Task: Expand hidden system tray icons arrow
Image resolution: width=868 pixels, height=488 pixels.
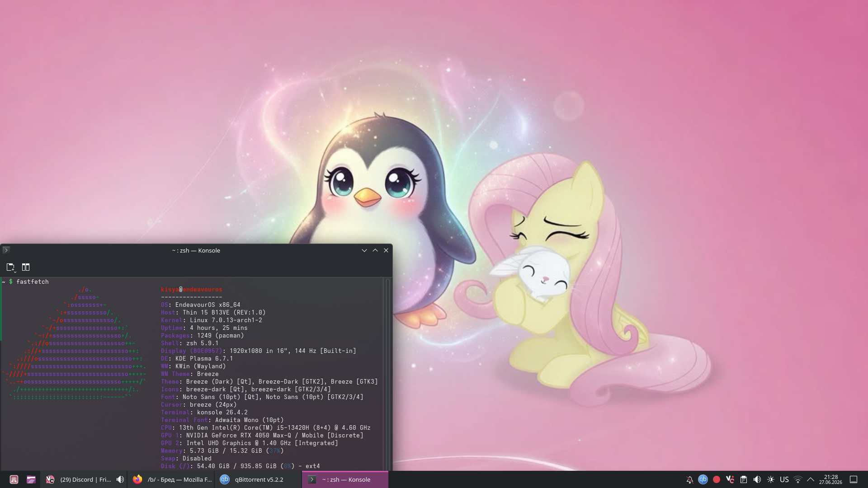Action: coord(811,479)
